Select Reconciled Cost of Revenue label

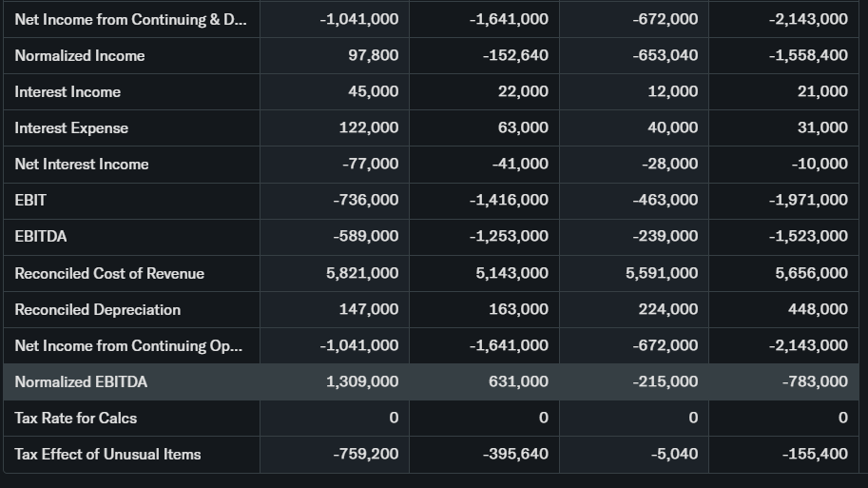pyautogui.click(x=109, y=273)
